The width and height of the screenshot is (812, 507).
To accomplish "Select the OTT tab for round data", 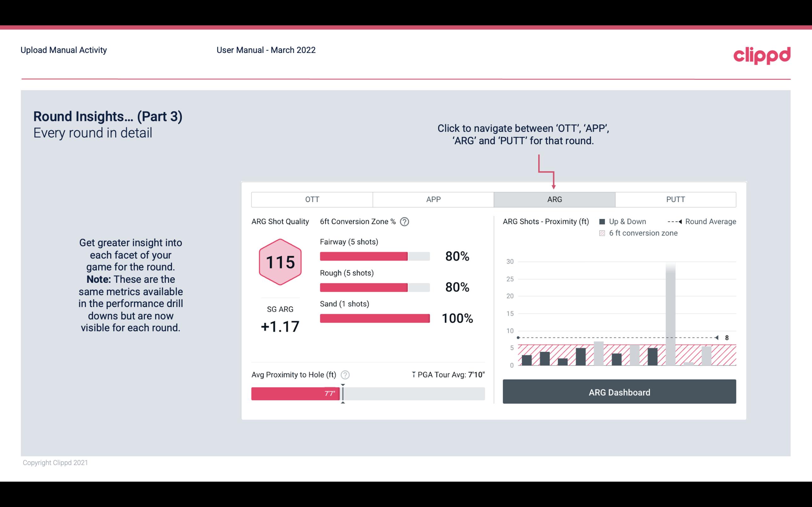I will 313,200.
